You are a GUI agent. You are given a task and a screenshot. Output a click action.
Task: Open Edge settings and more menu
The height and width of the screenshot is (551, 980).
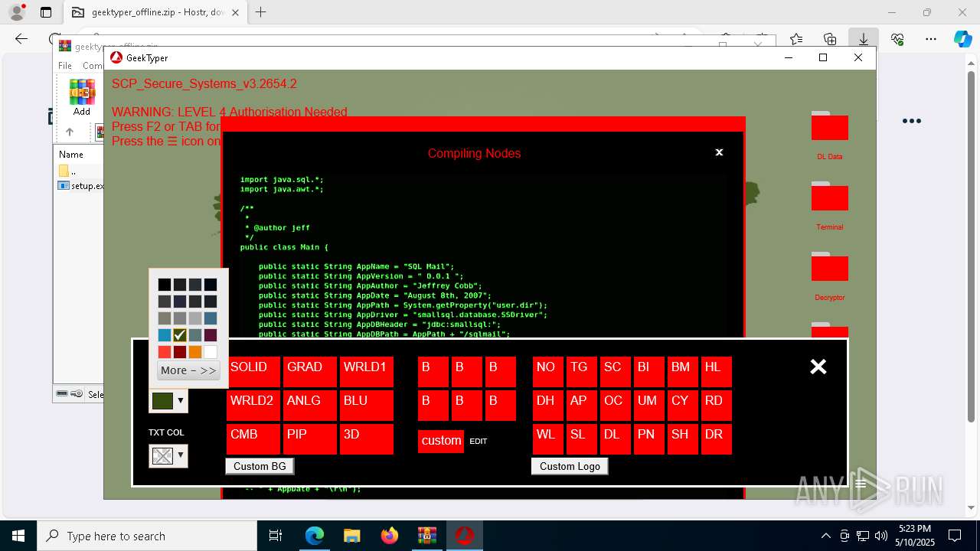click(x=931, y=39)
